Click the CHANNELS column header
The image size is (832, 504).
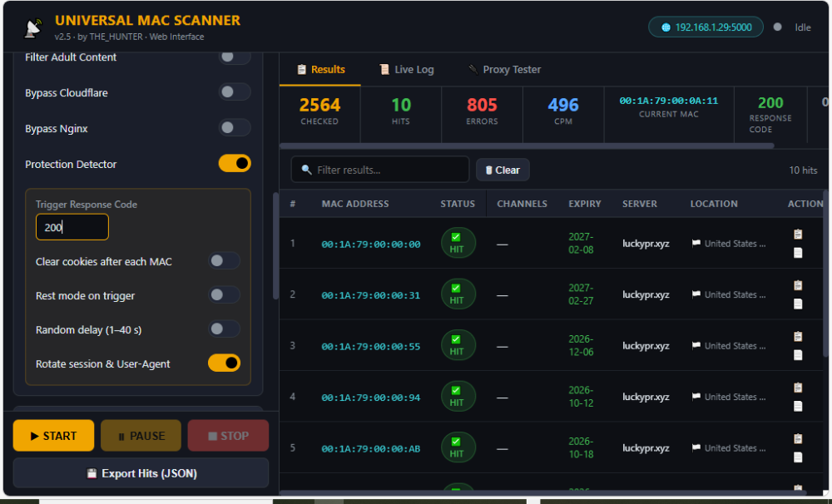pos(522,204)
